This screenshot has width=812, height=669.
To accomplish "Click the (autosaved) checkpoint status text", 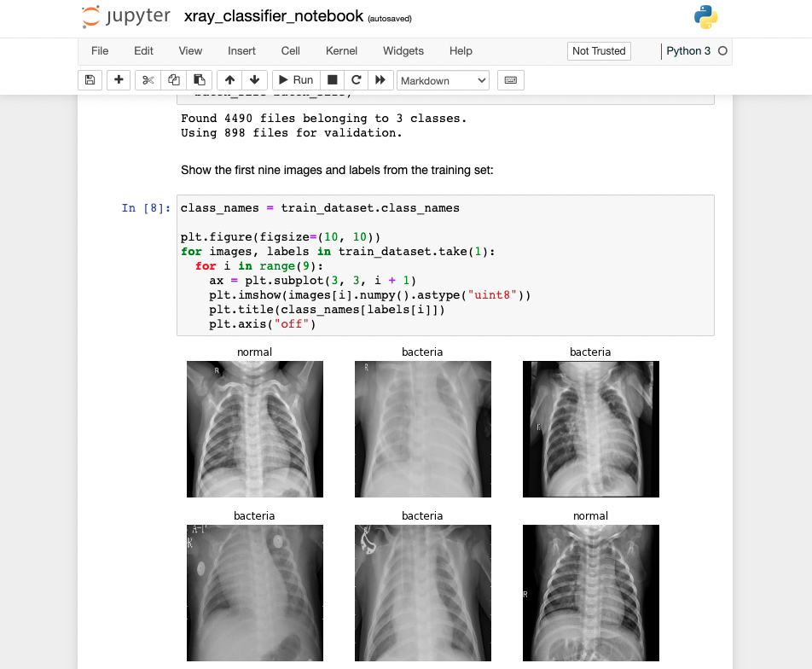I will 390,19.
